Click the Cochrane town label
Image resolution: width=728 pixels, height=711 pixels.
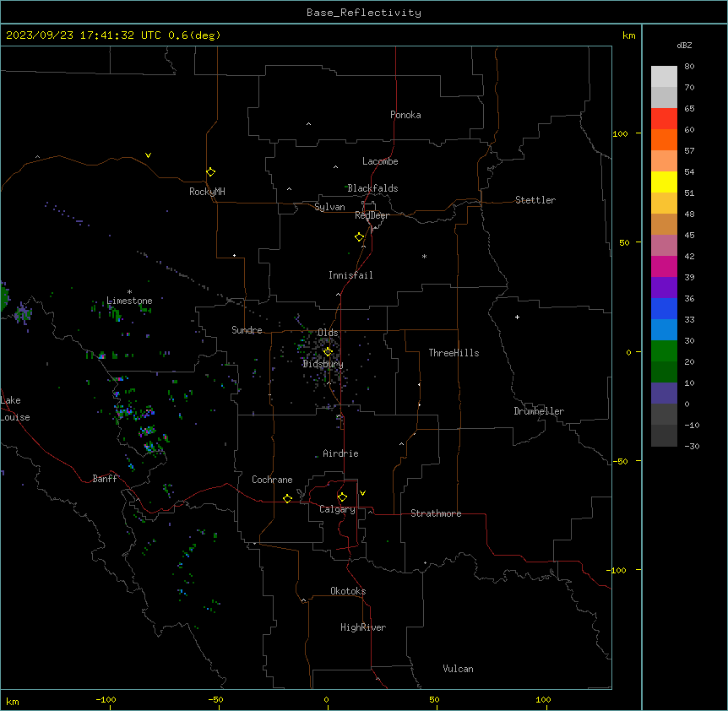tap(272, 480)
